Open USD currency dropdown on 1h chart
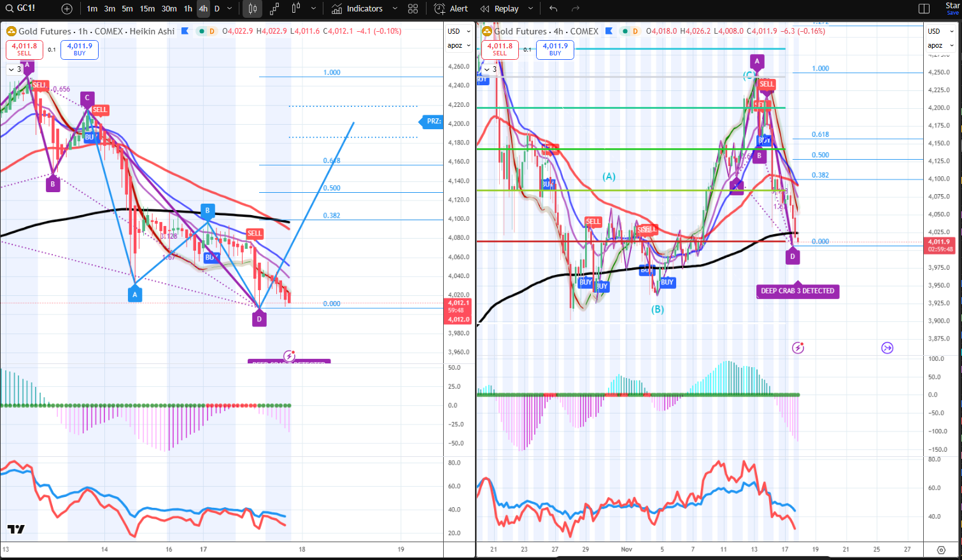Viewport: 962px width, 560px height. coord(458,31)
